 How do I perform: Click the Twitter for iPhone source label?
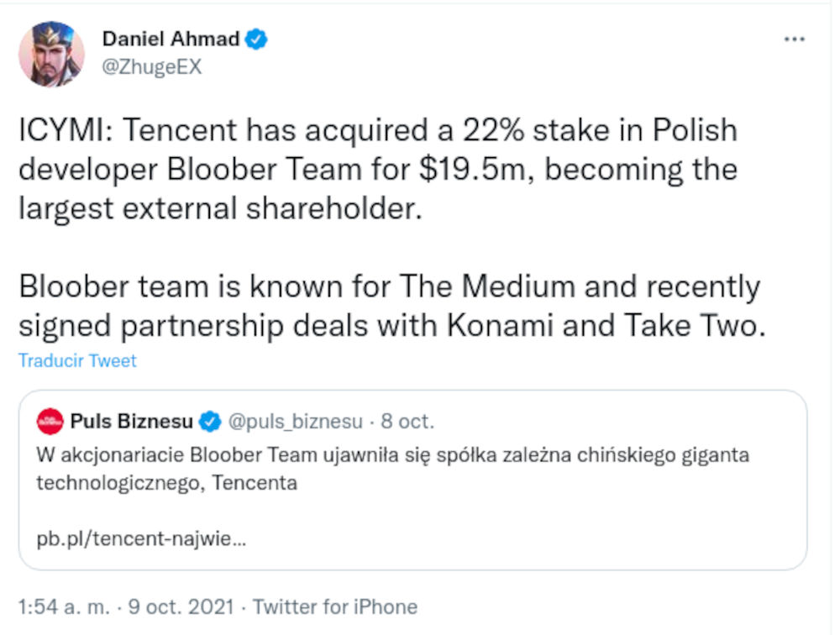(x=335, y=606)
